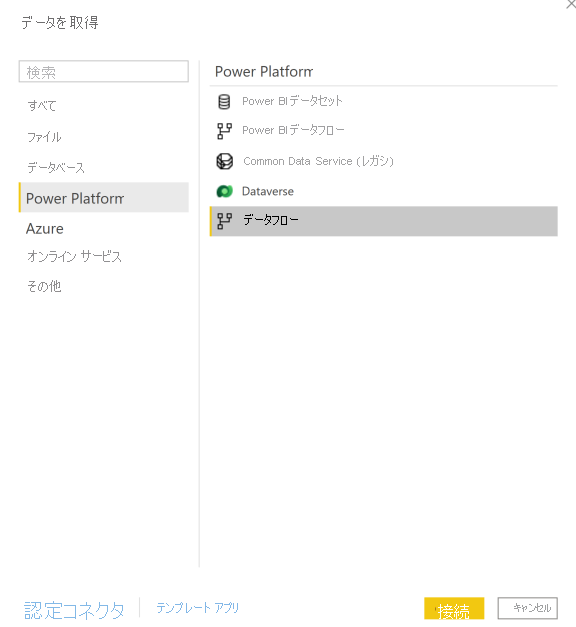Click the Common Data Service icon
Screen dimensions: 576x627
click(224, 161)
